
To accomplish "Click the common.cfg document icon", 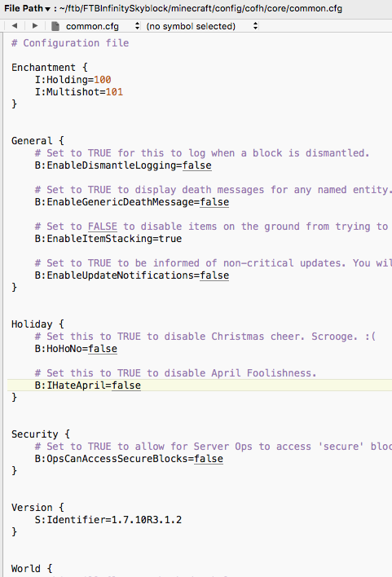I will tap(55, 26).
